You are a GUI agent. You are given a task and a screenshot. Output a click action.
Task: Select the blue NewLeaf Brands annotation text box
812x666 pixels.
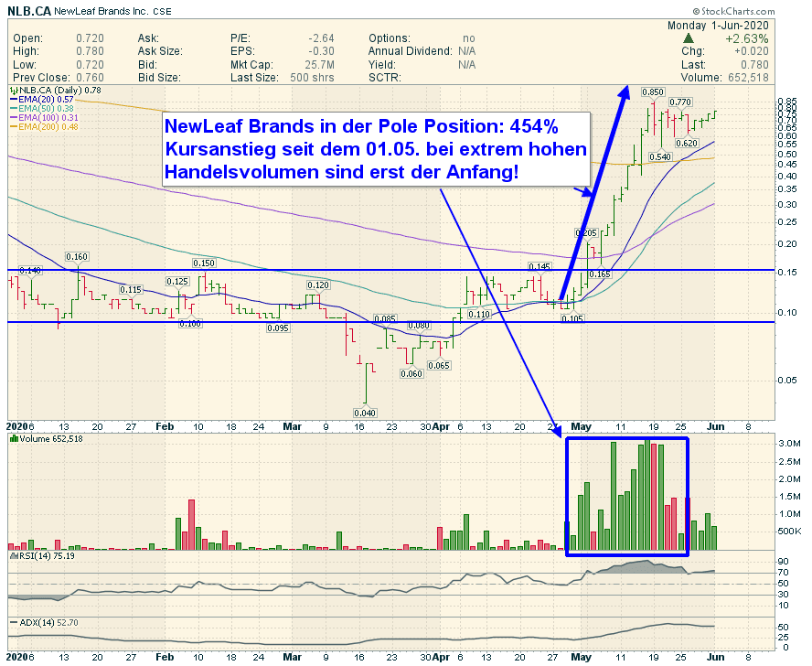376,148
